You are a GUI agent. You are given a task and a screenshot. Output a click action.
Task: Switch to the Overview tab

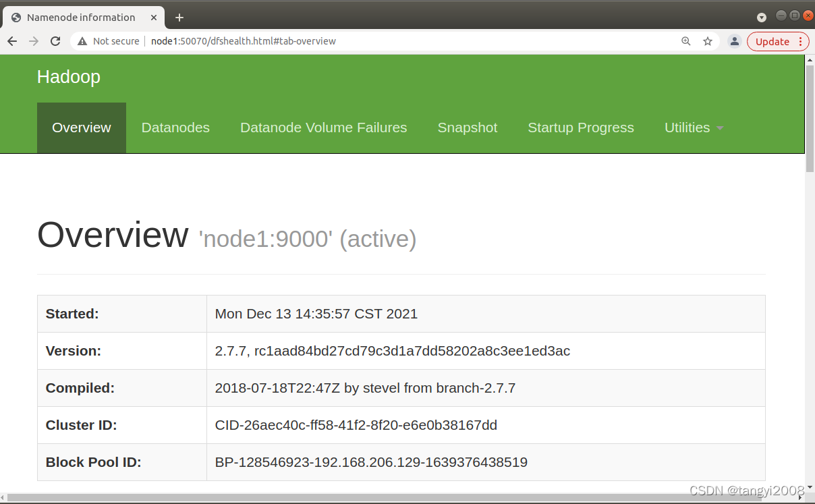82,128
